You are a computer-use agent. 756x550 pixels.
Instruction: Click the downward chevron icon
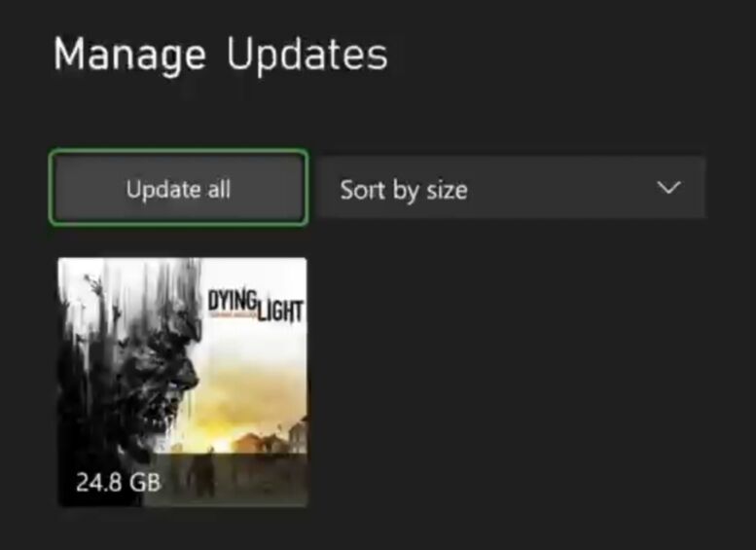[668, 187]
